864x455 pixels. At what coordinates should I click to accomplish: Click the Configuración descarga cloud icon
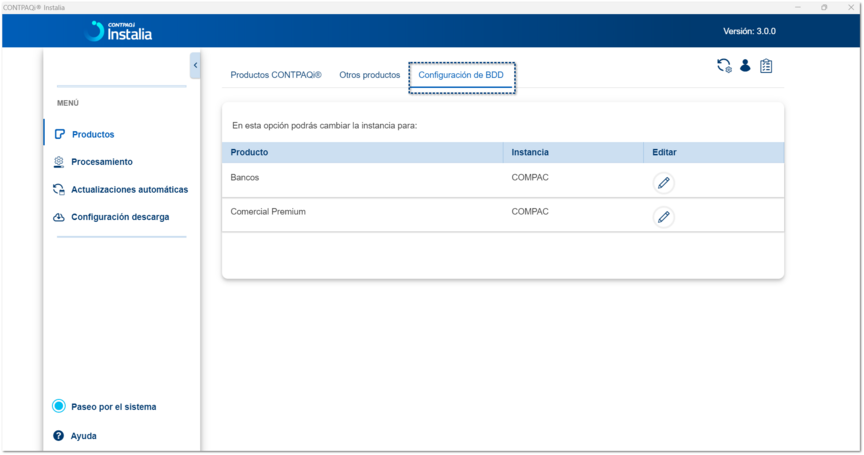(x=59, y=217)
